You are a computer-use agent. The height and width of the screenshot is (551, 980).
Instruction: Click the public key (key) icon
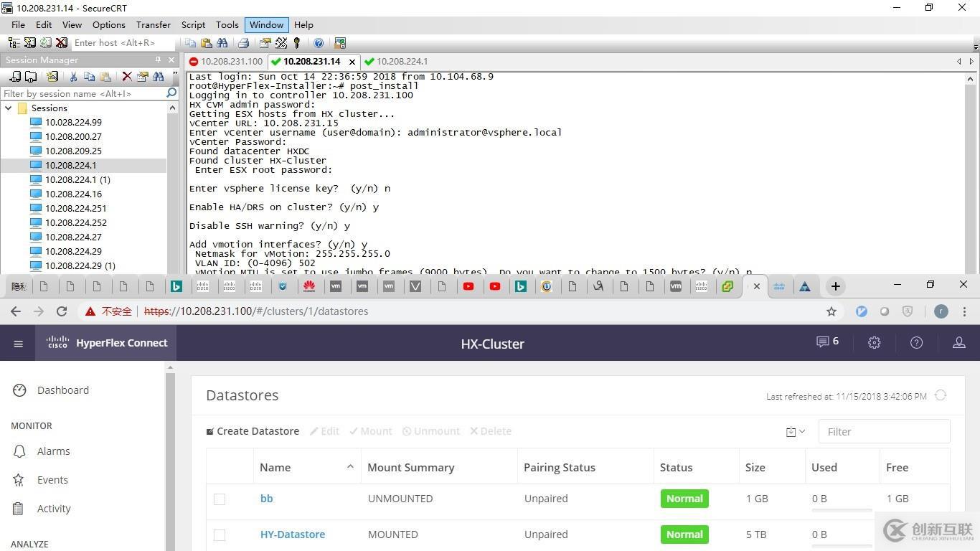(x=296, y=43)
